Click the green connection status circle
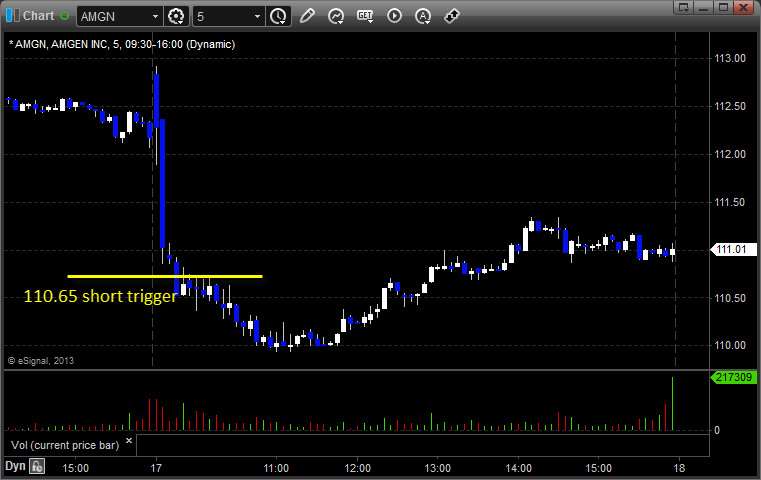 coord(64,16)
